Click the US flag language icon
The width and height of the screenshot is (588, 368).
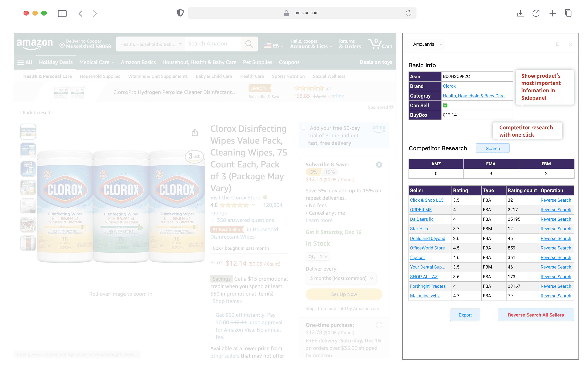tap(267, 45)
